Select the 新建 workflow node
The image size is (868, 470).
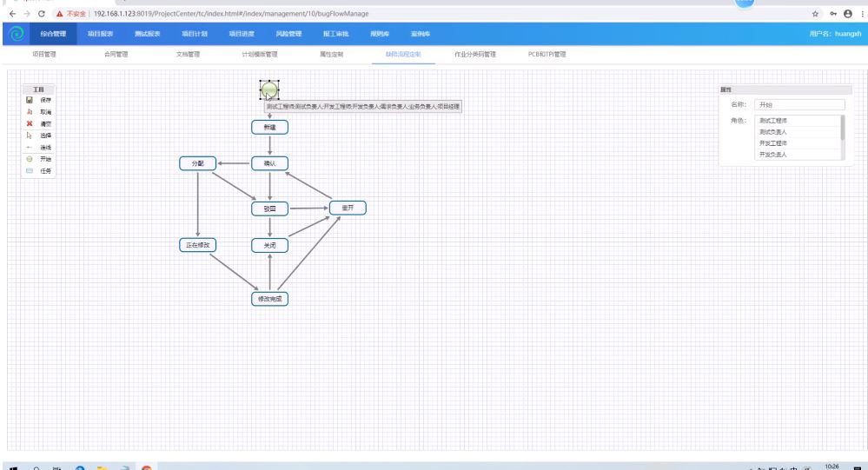[269, 127]
